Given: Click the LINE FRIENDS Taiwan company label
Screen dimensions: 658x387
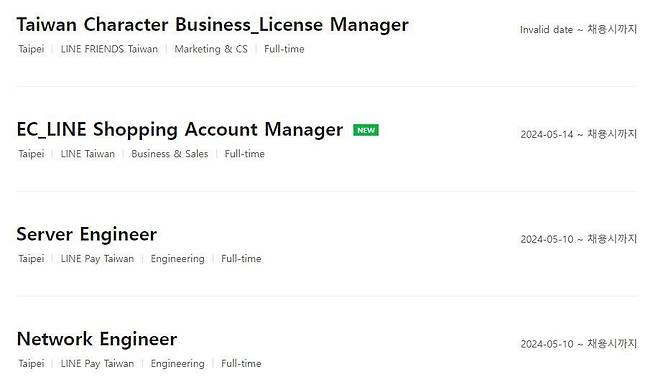Looking at the screenshot, I should pyautogui.click(x=109, y=49).
